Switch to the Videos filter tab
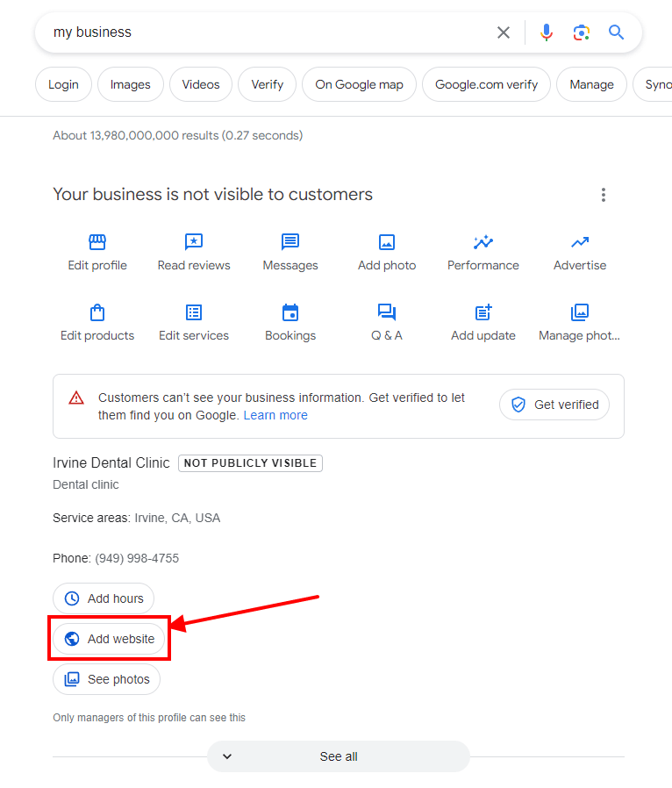 click(x=200, y=84)
